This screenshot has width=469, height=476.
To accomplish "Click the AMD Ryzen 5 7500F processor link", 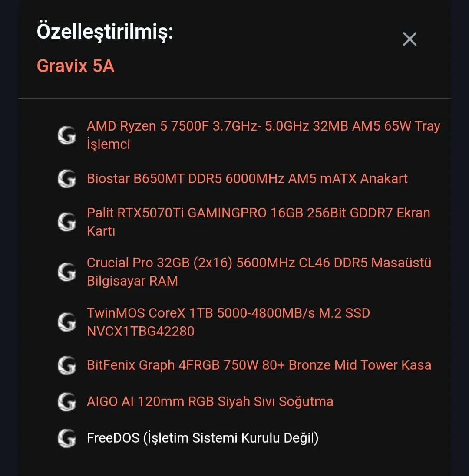I will pos(263,126).
